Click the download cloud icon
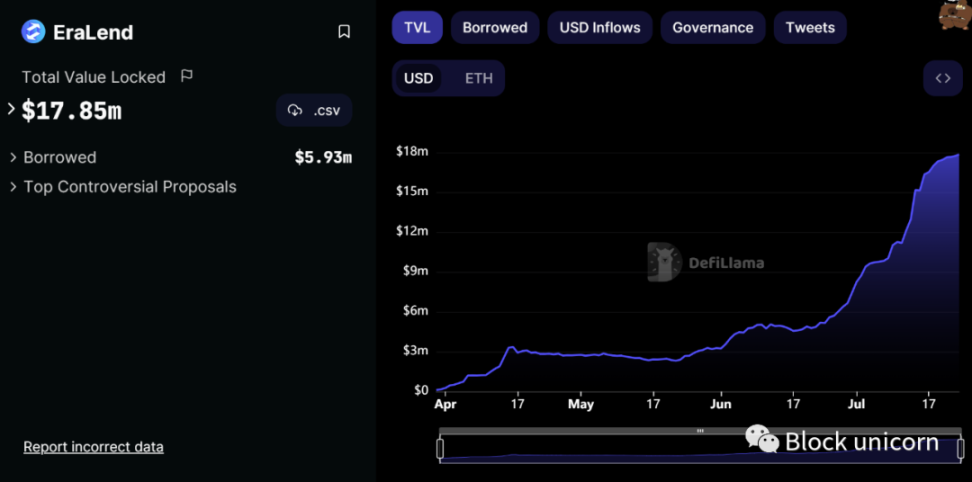 (x=295, y=110)
